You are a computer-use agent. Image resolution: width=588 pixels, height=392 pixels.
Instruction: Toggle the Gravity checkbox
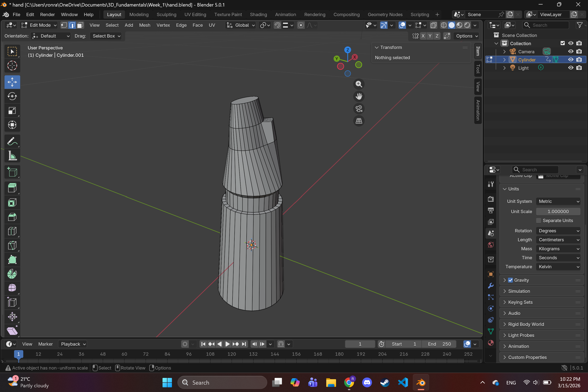coord(510,280)
